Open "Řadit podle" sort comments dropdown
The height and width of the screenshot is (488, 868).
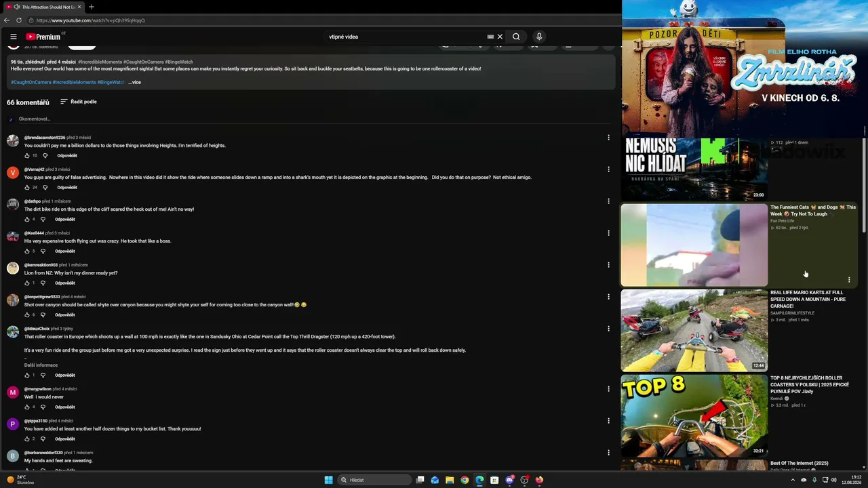click(x=79, y=102)
